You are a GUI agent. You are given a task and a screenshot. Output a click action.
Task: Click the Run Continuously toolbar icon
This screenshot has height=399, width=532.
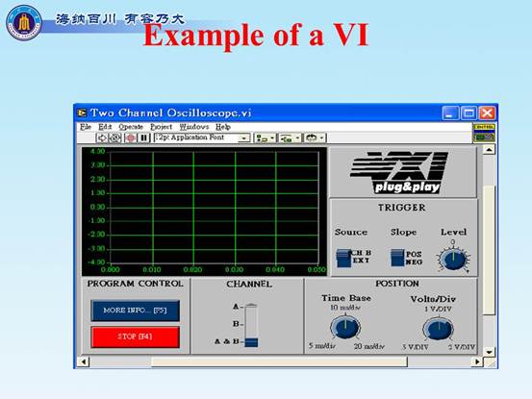click(115, 137)
